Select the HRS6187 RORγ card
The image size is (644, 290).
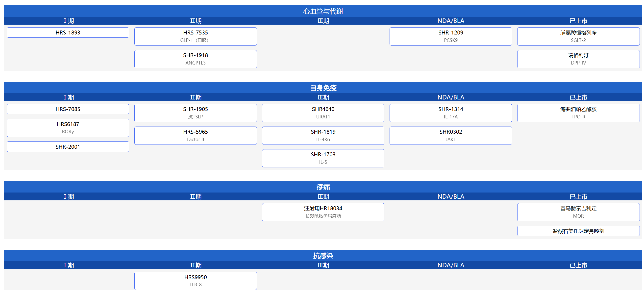(68, 128)
